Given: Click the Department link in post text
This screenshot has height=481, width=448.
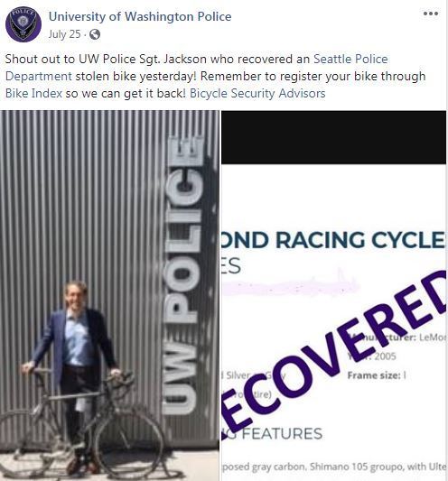Looking at the screenshot, I should coord(39,76).
